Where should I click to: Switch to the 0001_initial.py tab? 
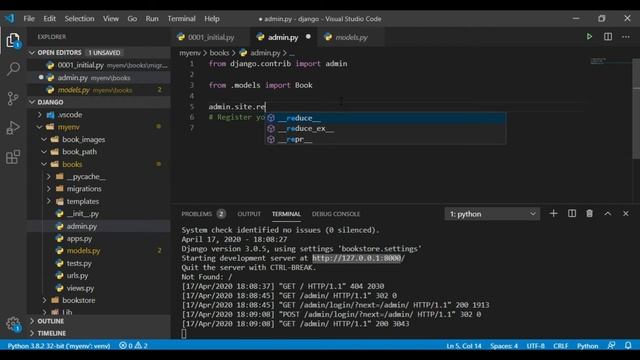pos(211,37)
